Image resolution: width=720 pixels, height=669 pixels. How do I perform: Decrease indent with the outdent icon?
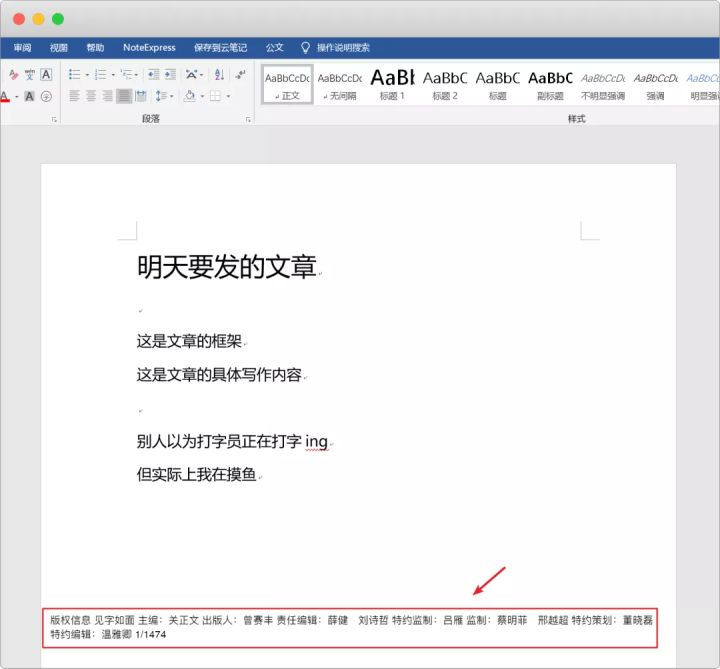point(153,74)
